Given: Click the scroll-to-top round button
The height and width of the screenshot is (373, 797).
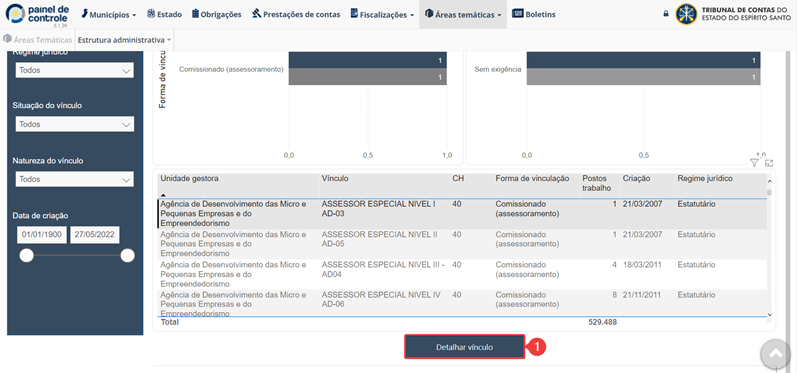Looking at the screenshot, I should 776,354.
